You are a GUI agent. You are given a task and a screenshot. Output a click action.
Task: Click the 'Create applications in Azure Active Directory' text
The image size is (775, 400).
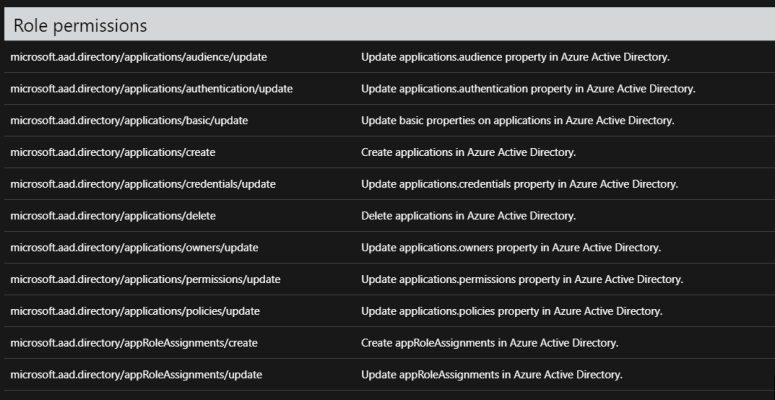pyautogui.click(x=468, y=152)
